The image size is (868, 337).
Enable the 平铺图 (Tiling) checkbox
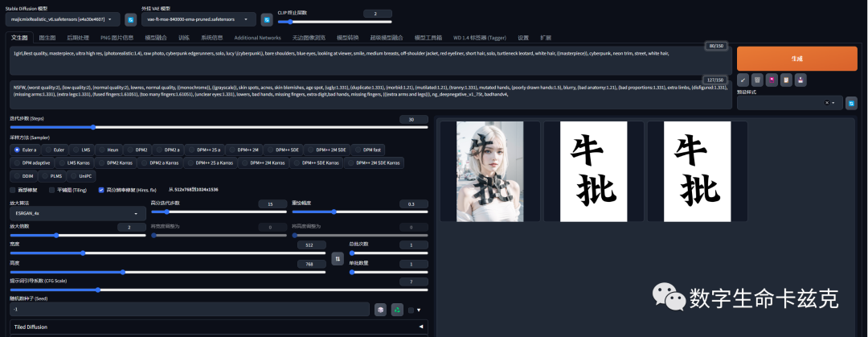pyautogui.click(x=51, y=190)
